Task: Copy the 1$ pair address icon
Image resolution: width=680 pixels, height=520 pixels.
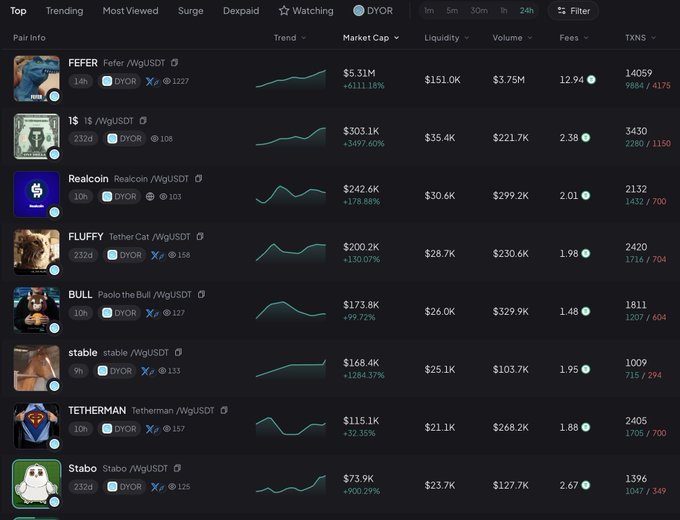Action: pyautogui.click(x=143, y=120)
